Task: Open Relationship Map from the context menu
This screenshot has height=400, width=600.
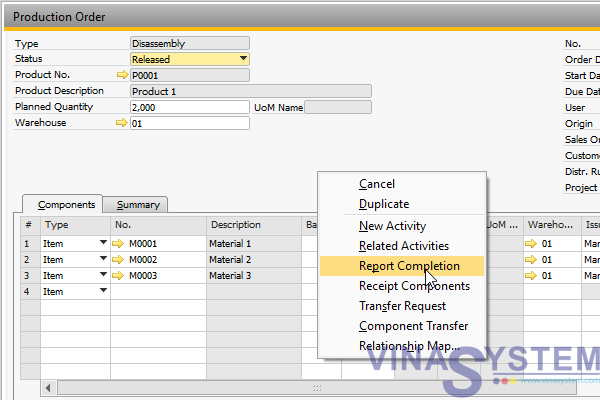Action: click(402, 346)
